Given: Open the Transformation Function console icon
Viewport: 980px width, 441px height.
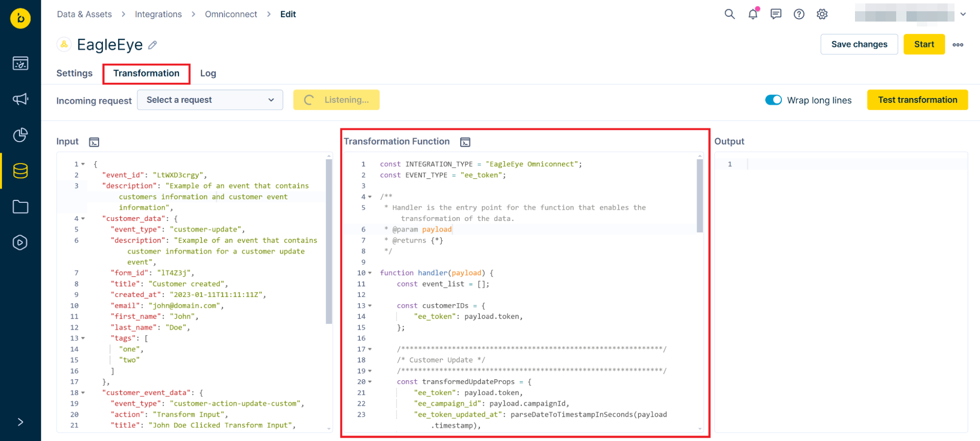Looking at the screenshot, I should point(465,142).
